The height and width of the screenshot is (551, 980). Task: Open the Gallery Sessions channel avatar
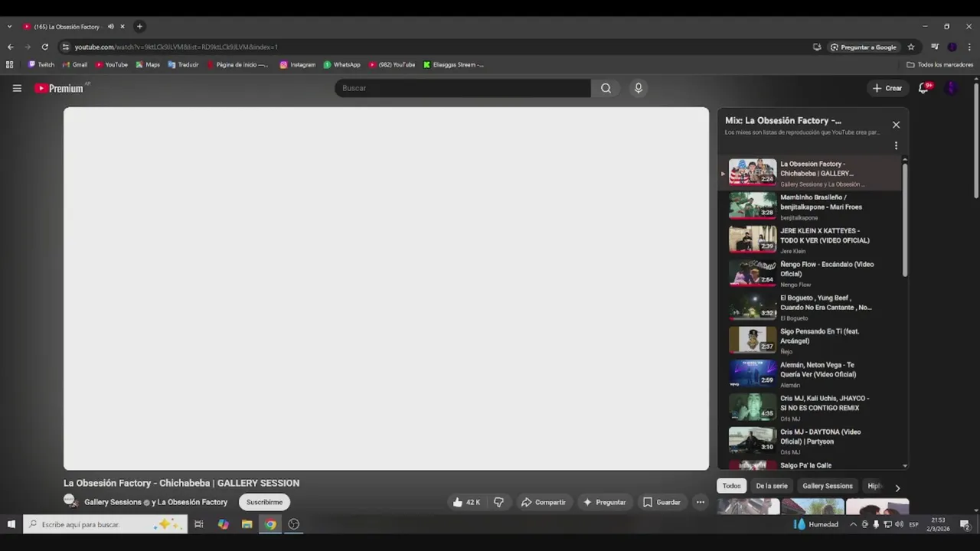[70, 501]
